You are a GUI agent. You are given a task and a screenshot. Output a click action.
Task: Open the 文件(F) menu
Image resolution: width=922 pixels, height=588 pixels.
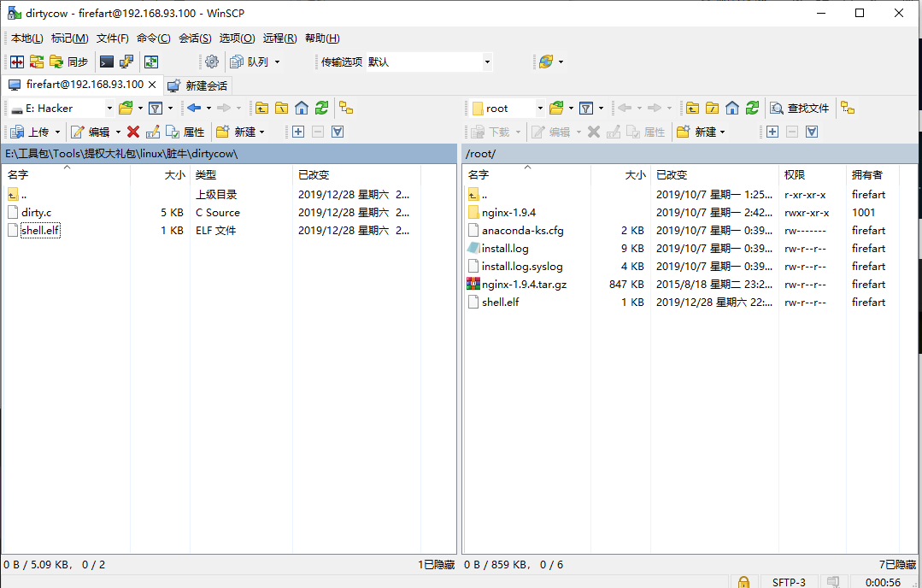[x=112, y=38]
